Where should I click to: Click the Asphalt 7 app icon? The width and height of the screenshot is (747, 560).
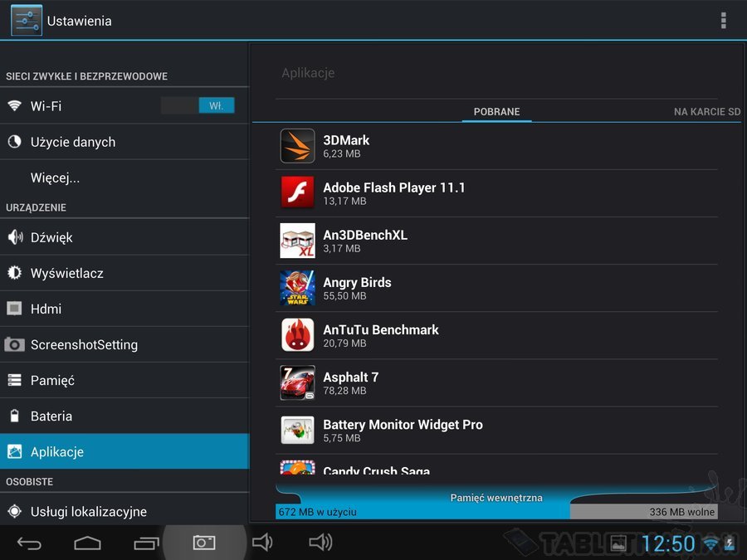tap(297, 382)
